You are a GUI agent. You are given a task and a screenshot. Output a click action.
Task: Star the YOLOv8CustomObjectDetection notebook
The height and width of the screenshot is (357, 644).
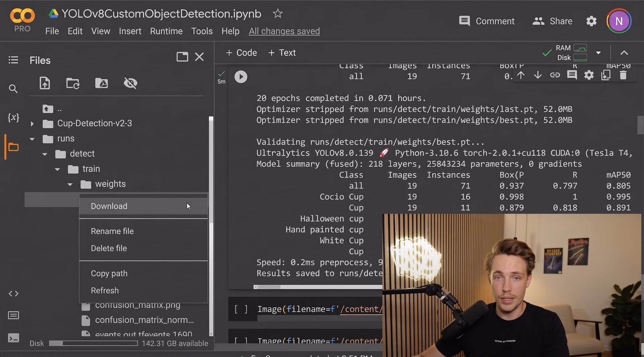(278, 14)
